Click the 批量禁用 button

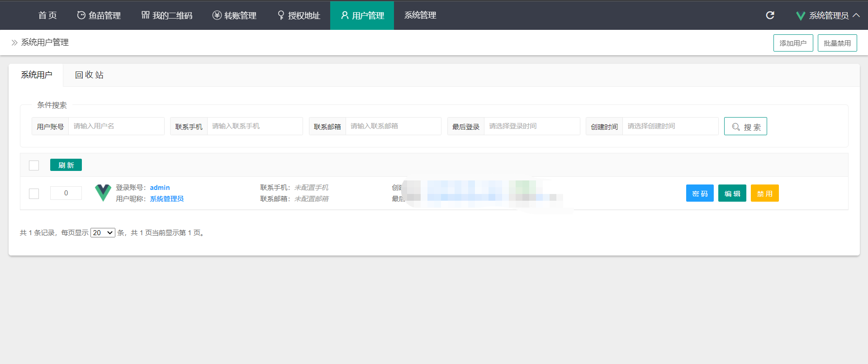tap(837, 43)
